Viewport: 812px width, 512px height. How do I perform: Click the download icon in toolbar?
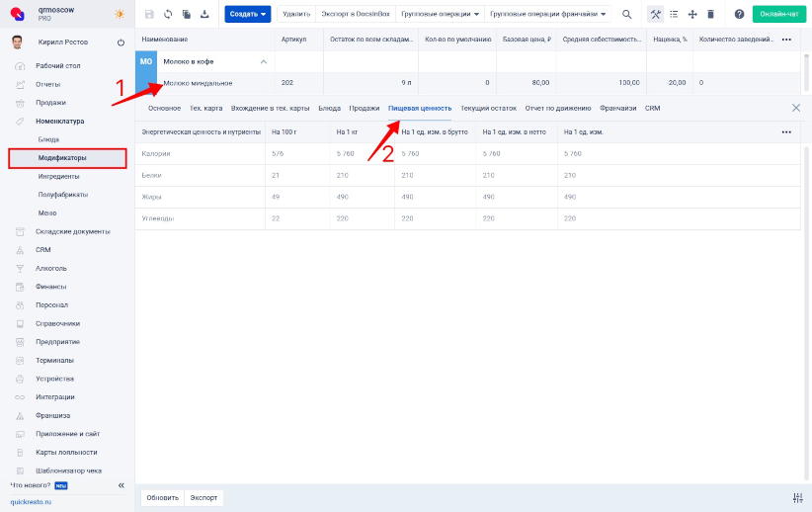(204, 15)
